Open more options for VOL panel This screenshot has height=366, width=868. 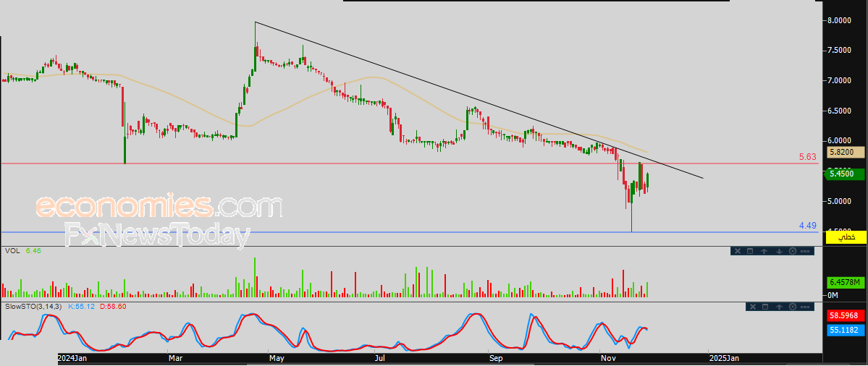point(805,251)
